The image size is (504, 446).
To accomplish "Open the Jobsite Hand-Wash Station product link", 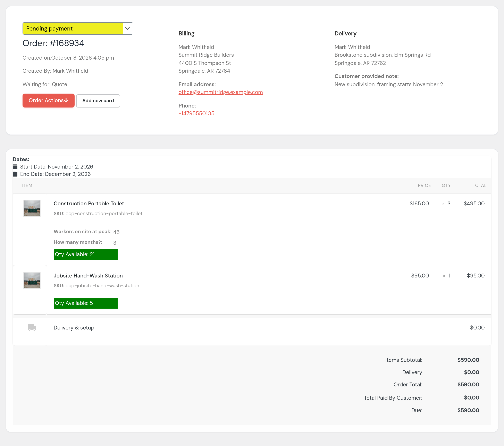I will coord(88,275).
